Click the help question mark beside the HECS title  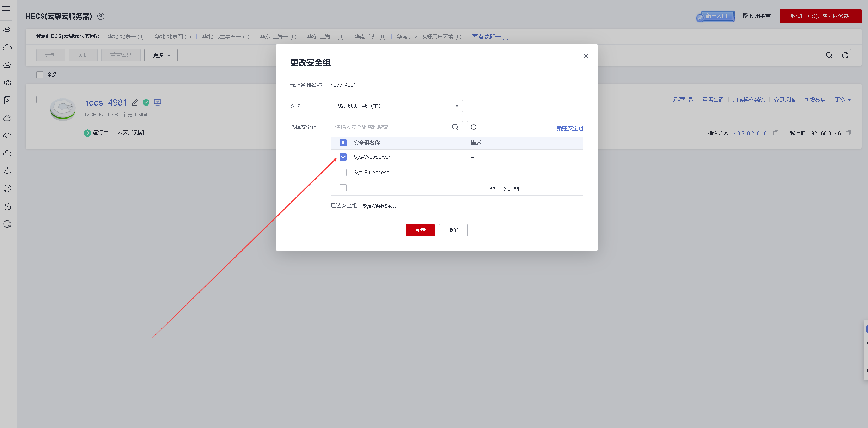pos(101,16)
